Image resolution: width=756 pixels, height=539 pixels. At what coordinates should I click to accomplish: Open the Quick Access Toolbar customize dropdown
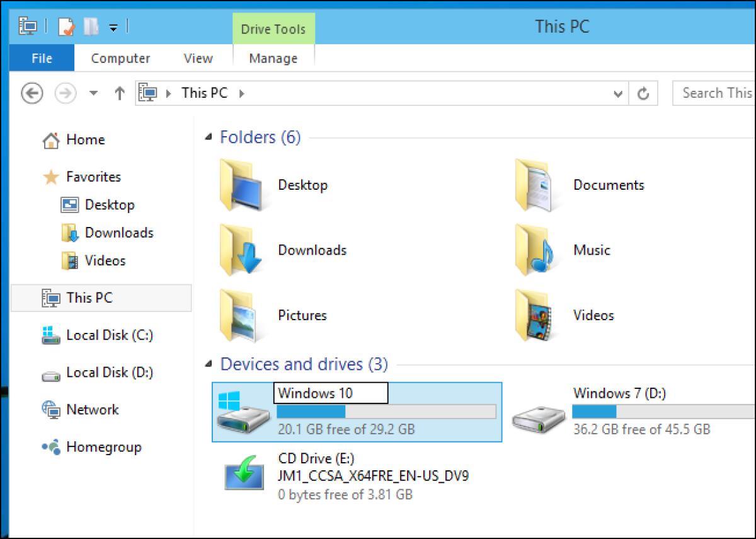112,26
